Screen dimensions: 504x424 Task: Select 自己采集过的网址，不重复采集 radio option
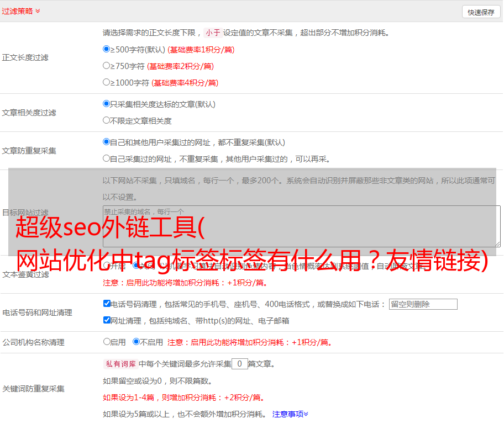pos(107,158)
